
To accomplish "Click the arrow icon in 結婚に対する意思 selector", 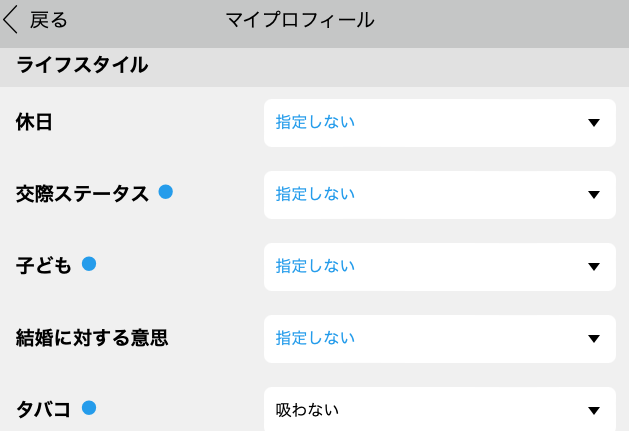I will (x=594, y=339).
